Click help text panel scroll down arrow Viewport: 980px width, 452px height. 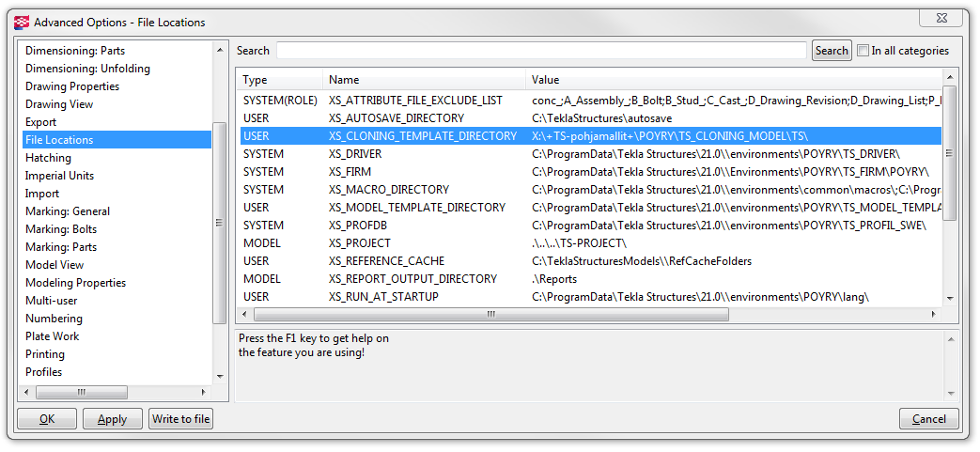pyautogui.click(x=951, y=393)
